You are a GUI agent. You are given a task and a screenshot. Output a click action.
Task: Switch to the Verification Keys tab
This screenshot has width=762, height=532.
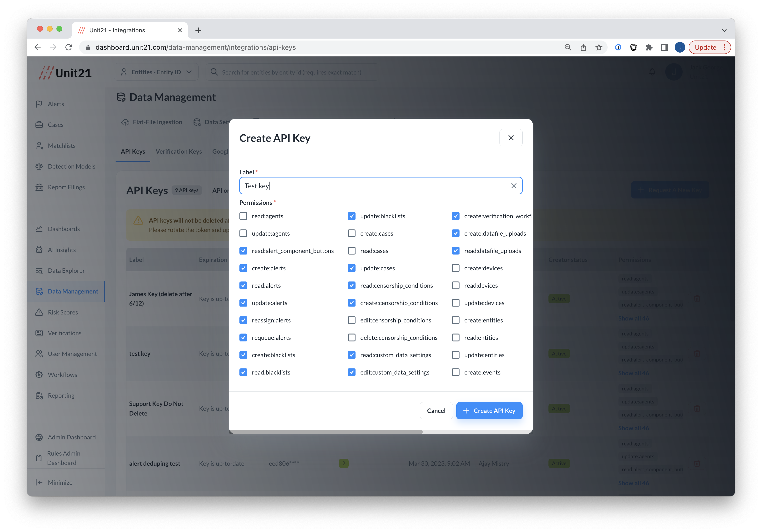(x=179, y=152)
